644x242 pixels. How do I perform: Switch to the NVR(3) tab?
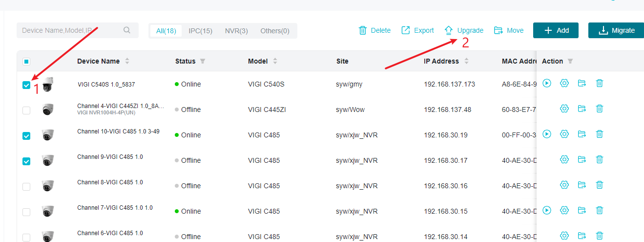click(x=236, y=31)
